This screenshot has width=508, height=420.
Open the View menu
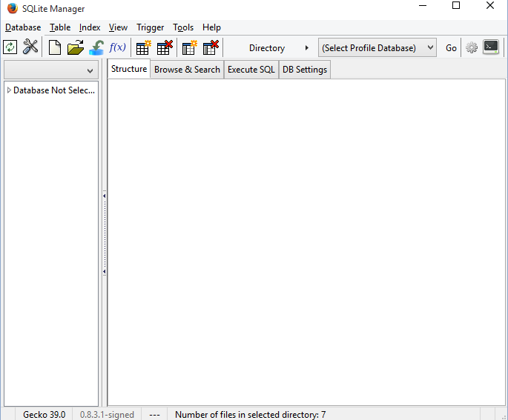(118, 27)
